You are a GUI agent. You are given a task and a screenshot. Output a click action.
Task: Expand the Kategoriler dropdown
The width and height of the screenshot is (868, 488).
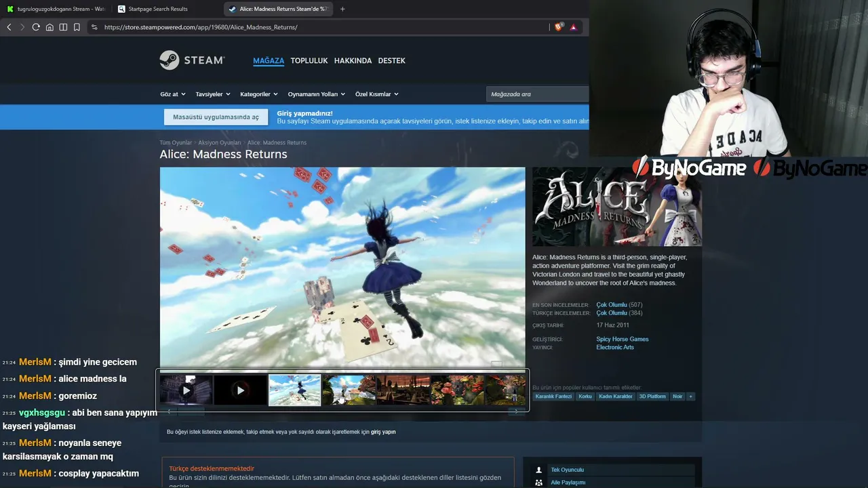259,94
